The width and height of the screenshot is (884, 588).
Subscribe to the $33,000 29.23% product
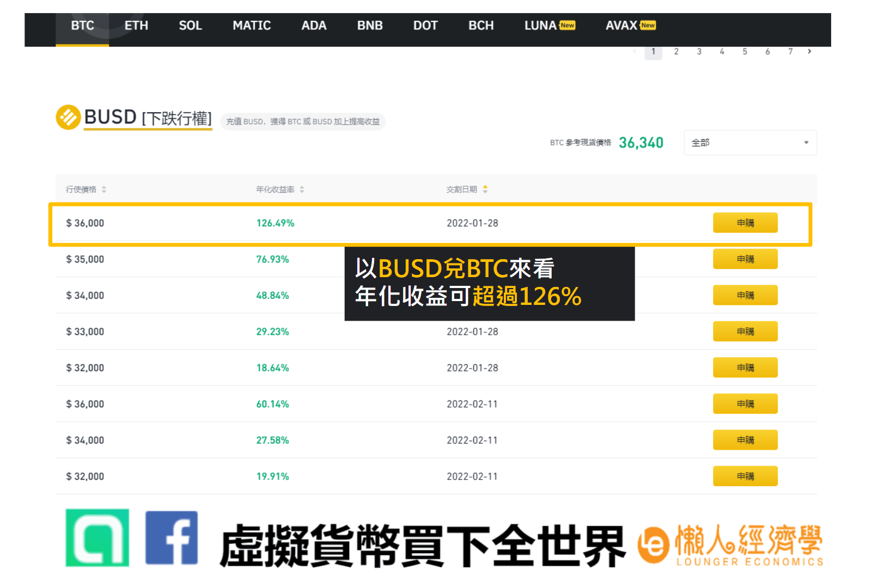click(x=745, y=331)
